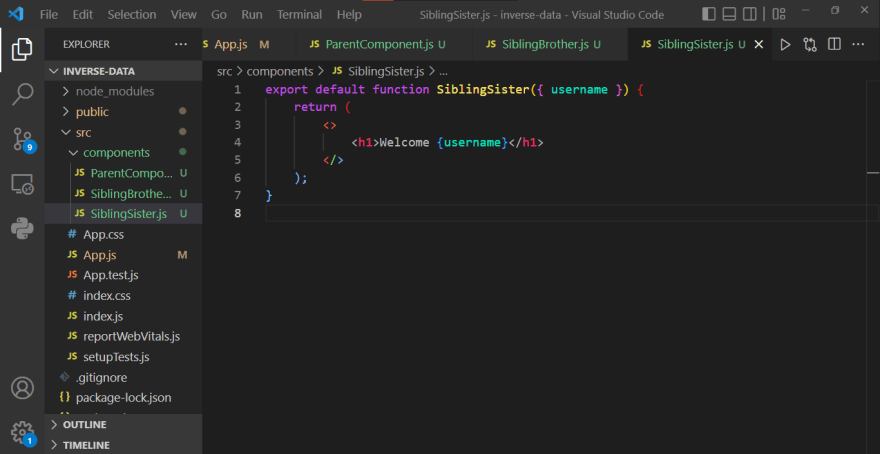This screenshot has width=880, height=454.
Task: Open the Run menu
Action: [252, 15]
